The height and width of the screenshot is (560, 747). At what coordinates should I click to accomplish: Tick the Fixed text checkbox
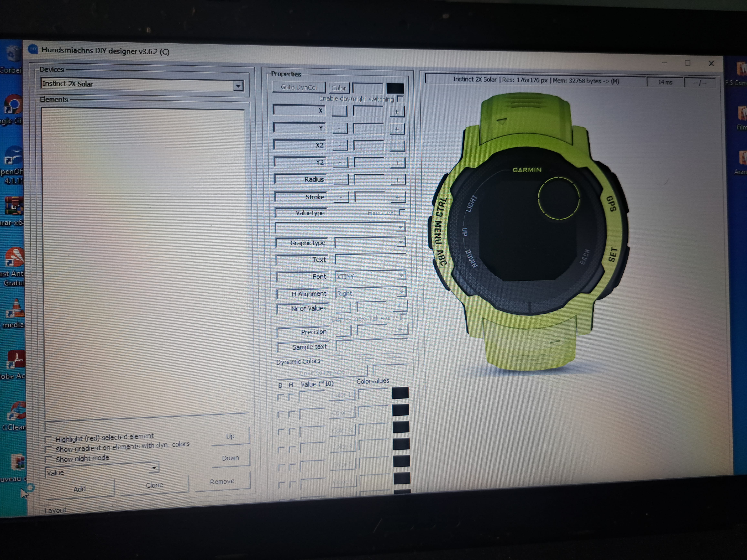(x=402, y=212)
